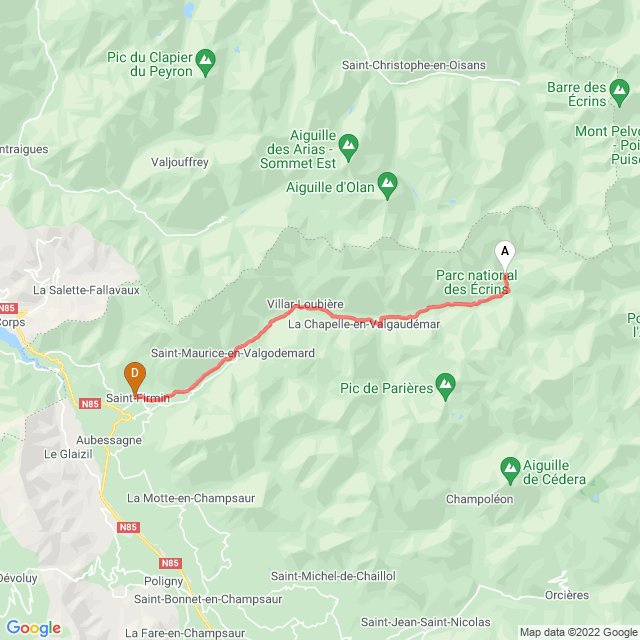Click the N85 road shield near Saint-Firmin

(90, 404)
